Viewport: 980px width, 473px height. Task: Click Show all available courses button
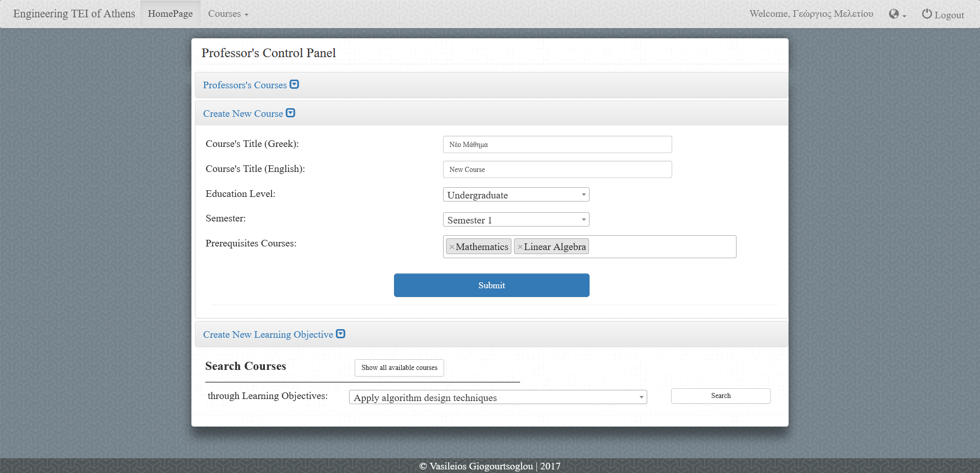399,368
